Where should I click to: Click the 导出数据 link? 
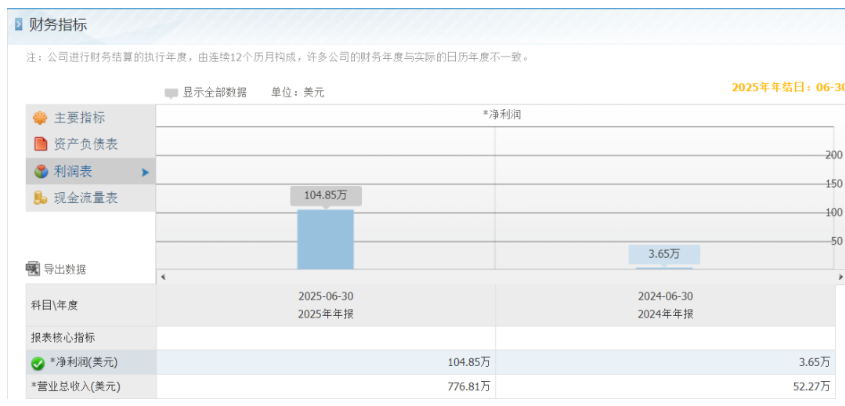tap(64, 269)
